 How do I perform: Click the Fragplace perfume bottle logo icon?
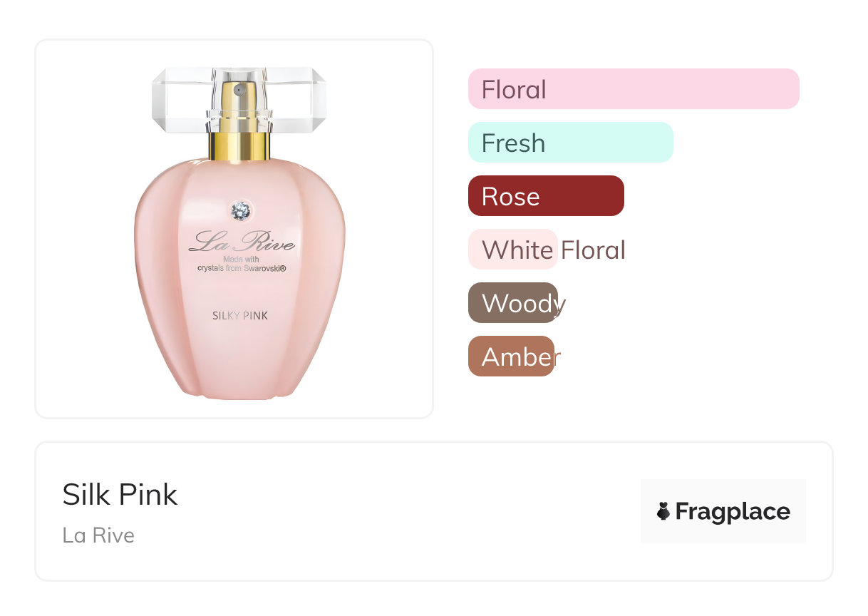click(x=663, y=511)
